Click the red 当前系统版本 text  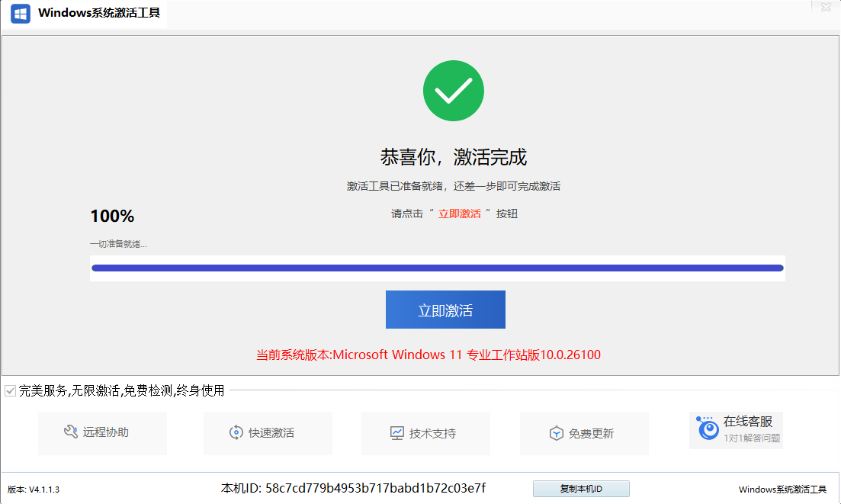pos(429,355)
